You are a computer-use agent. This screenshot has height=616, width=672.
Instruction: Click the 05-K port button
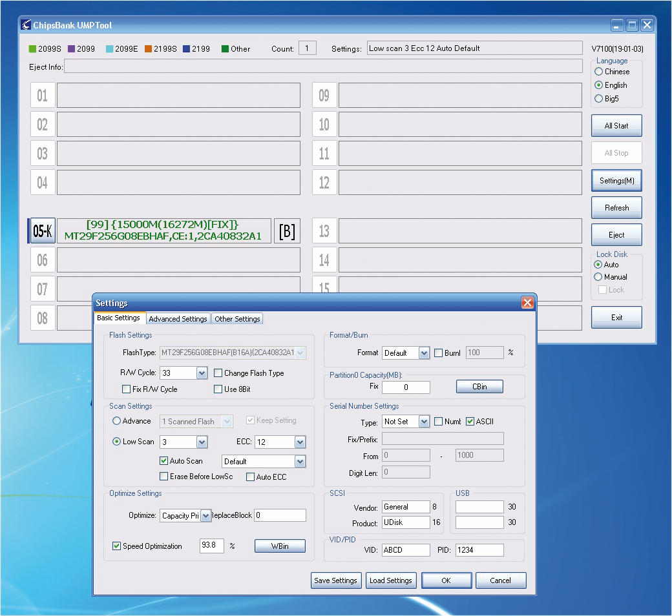43,231
